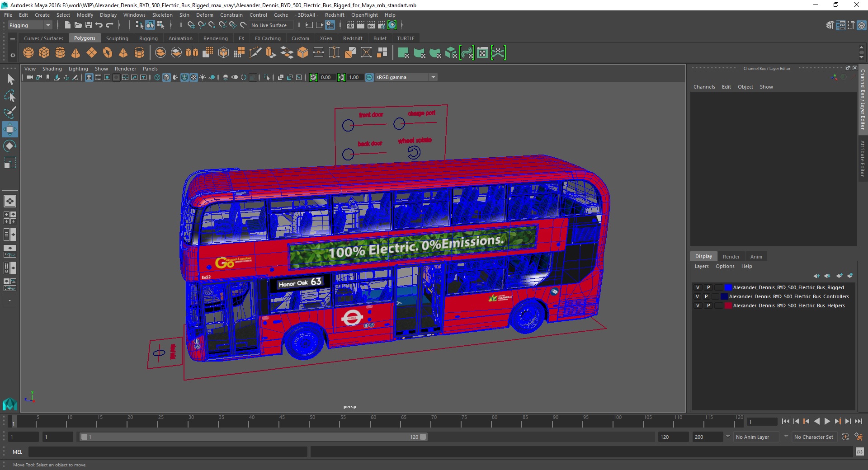
Task: Open the Shading menu in viewport
Action: click(x=52, y=69)
